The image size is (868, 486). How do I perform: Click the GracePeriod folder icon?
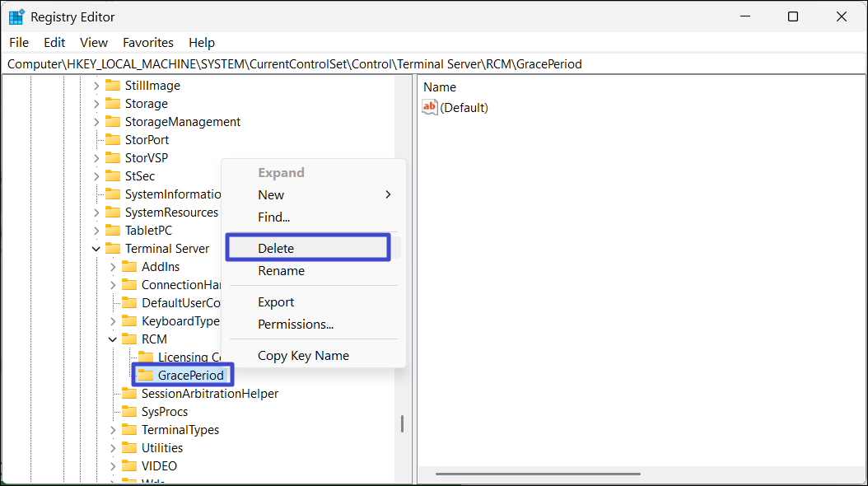click(146, 376)
